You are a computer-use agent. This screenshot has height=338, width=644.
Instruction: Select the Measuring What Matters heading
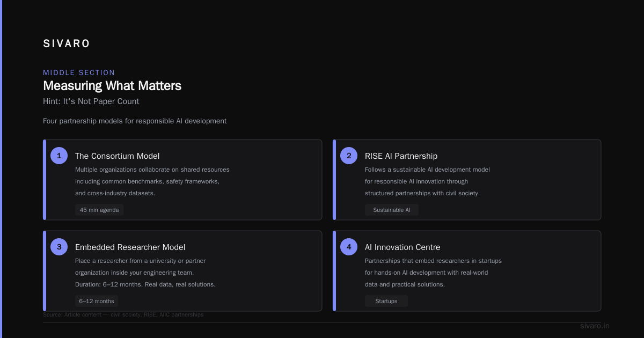[x=112, y=86]
